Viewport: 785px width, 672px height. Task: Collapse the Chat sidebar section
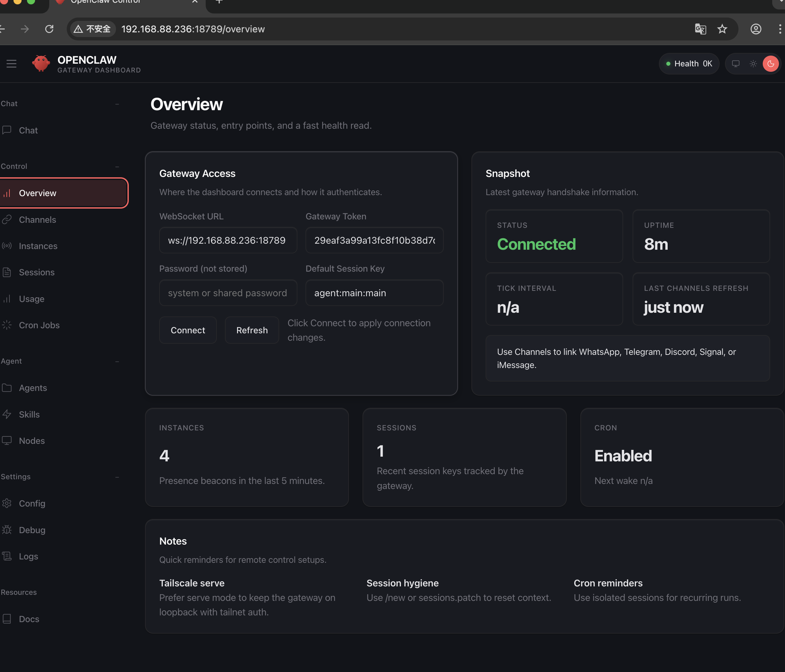pos(117,104)
